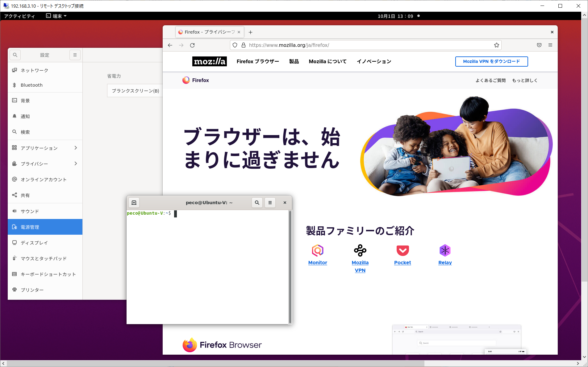Select the Firefox プライバシー tab
The width and height of the screenshot is (588, 367).
(x=210, y=32)
